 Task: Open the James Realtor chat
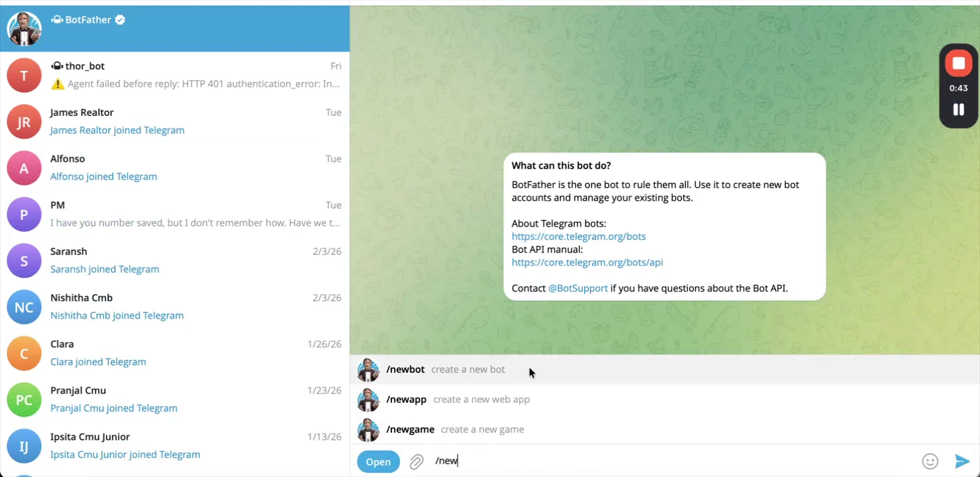tap(175, 121)
